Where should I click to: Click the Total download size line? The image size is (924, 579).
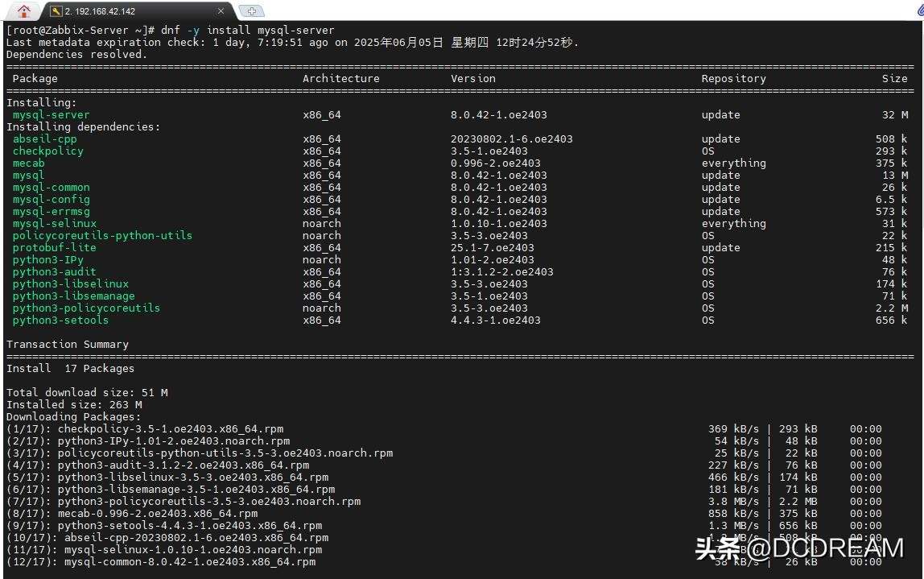(x=87, y=392)
